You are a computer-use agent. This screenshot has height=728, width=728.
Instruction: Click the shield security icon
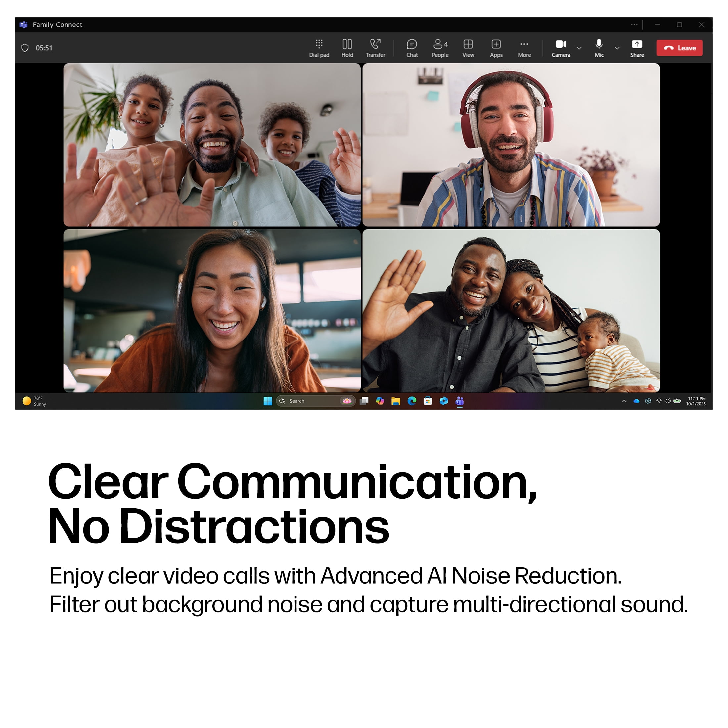[x=25, y=48]
